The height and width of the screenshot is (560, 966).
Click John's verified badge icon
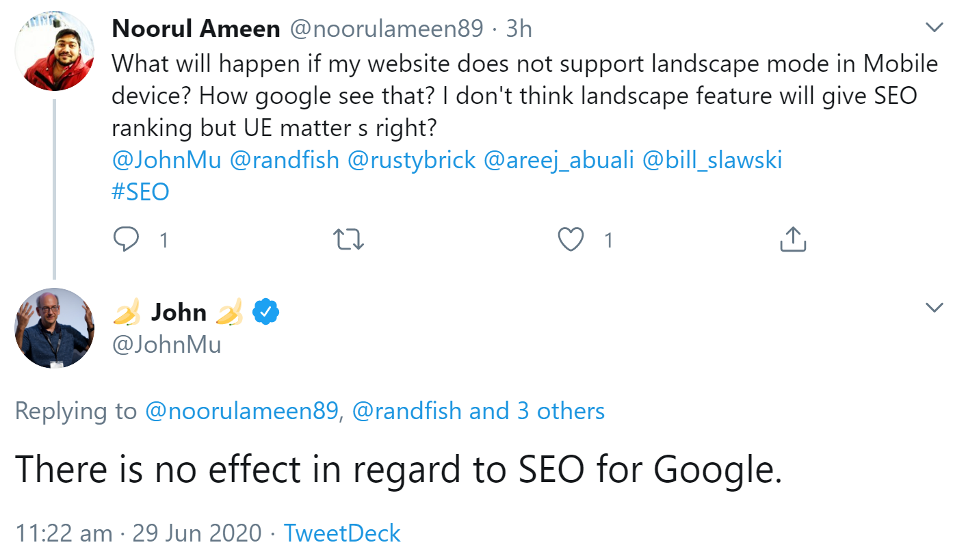point(266,311)
